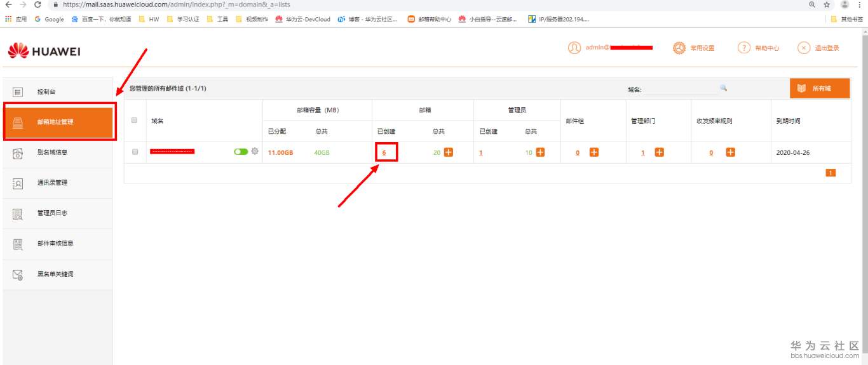Click the 控制台 sidebar icon
Viewport: 868px width, 365px height.
[18, 92]
